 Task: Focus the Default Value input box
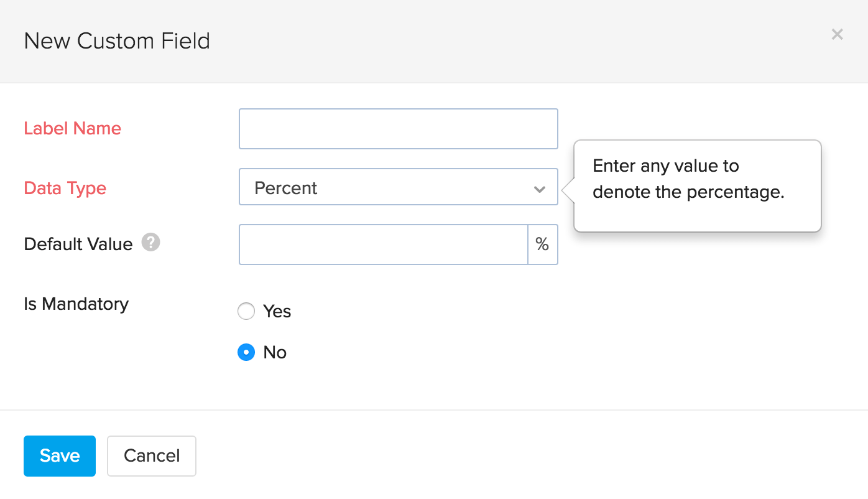[x=383, y=245]
